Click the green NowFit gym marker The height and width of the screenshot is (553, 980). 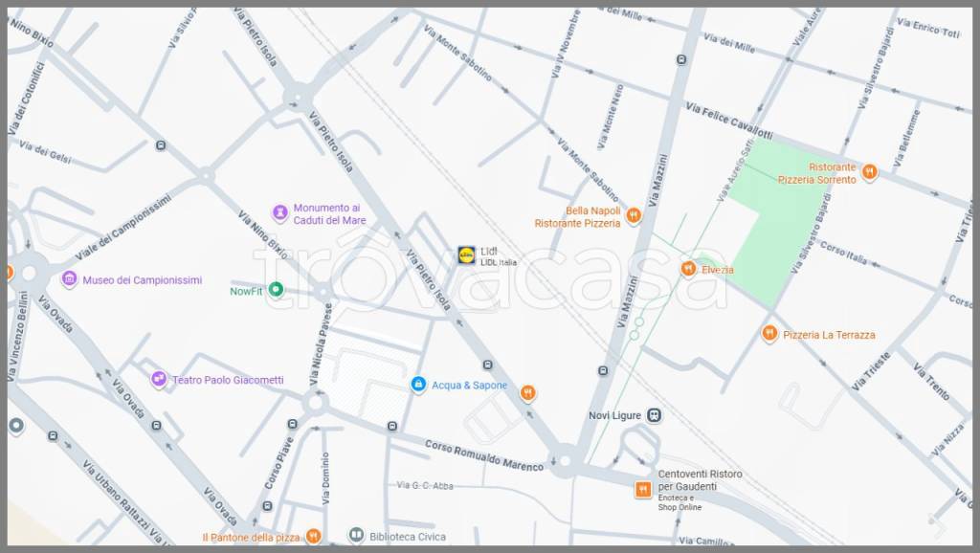[276, 290]
